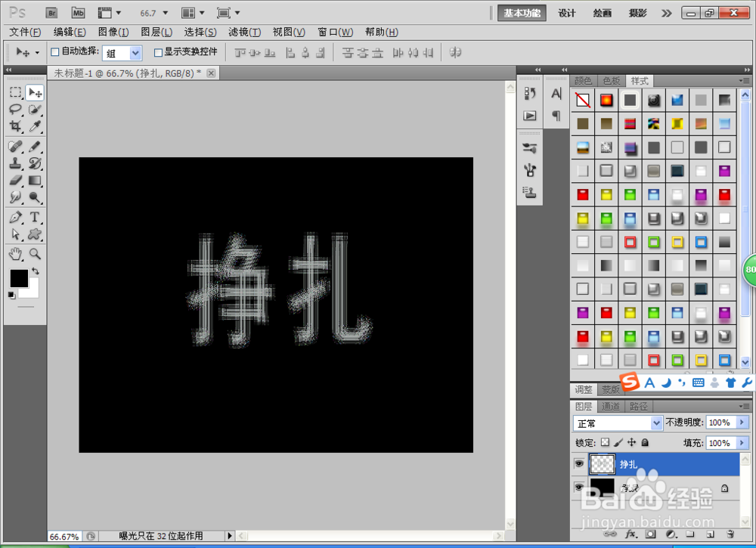756x548 pixels.
Task: Open the 文件 menu
Action: [x=25, y=33]
